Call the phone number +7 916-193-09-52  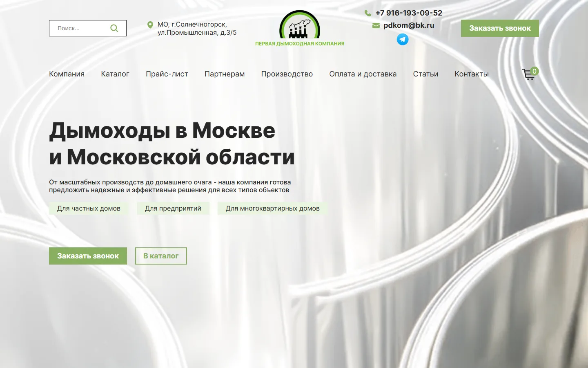409,13
